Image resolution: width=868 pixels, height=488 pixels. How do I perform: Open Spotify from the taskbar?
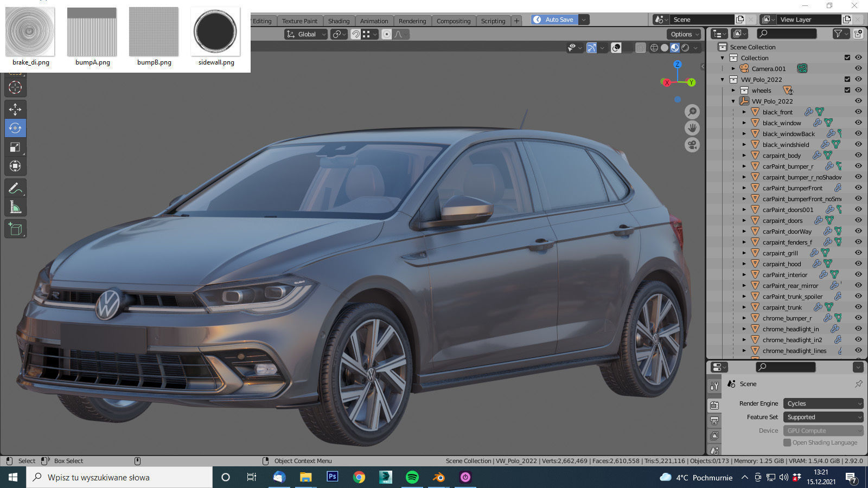tap(412, 477)
